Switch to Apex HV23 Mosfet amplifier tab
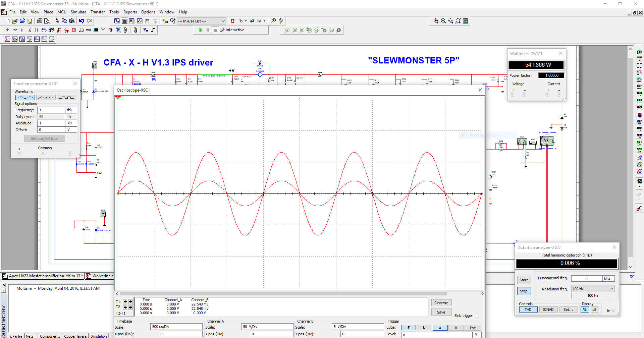644x338 pixels. click(43, 276)
